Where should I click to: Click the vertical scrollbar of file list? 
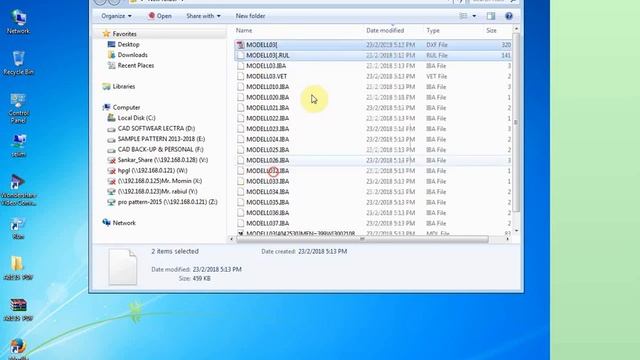pos(516,122)
